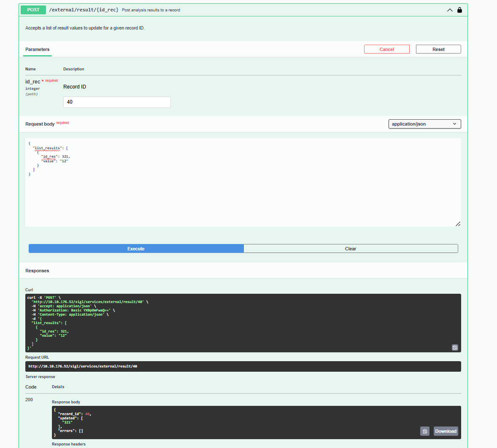The image size is (497, 448).
Task: Click the id_rec Record ID input field
Action: click(117, 102)
